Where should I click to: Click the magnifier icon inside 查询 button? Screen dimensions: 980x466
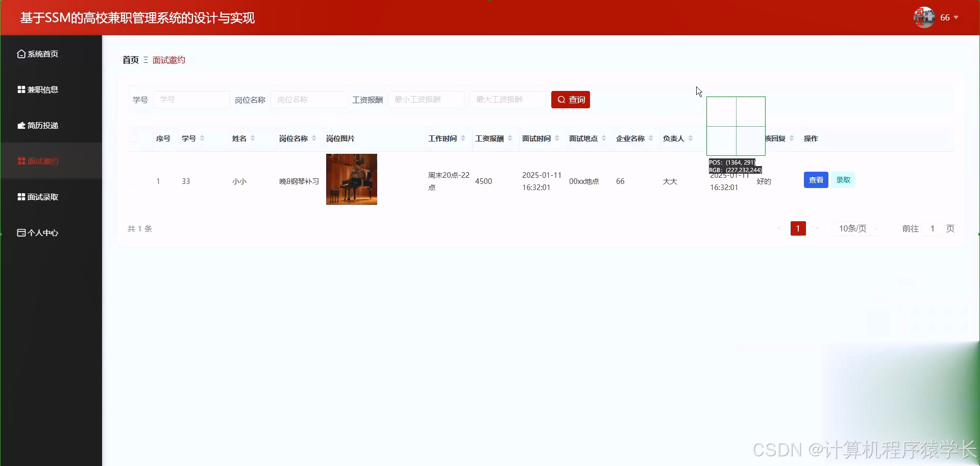(x=561, y=99)
